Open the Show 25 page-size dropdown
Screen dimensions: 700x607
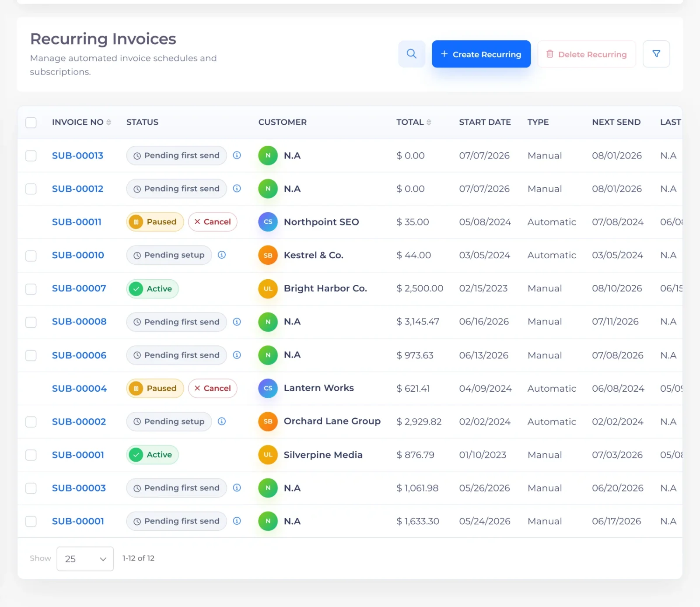85,558
